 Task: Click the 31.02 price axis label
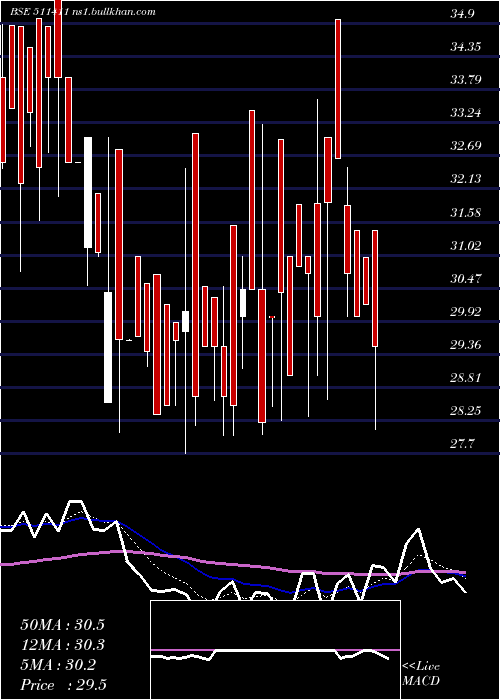tap(468, 246)
